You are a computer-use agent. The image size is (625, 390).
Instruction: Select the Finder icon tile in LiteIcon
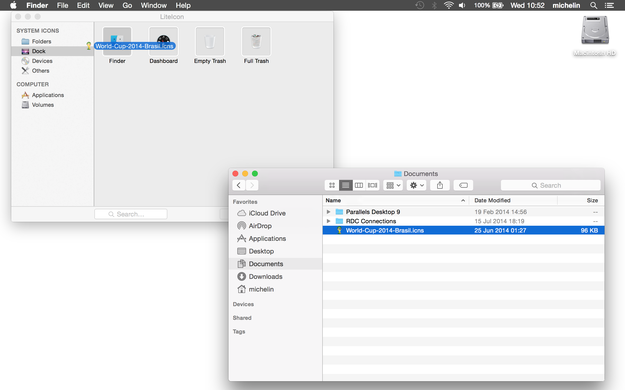(117, 41)
